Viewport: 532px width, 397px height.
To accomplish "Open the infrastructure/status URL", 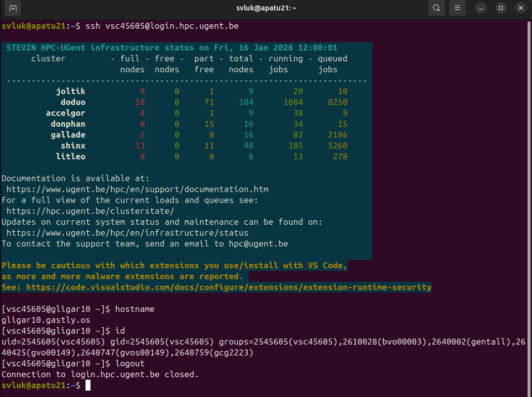I will point(127,233).
